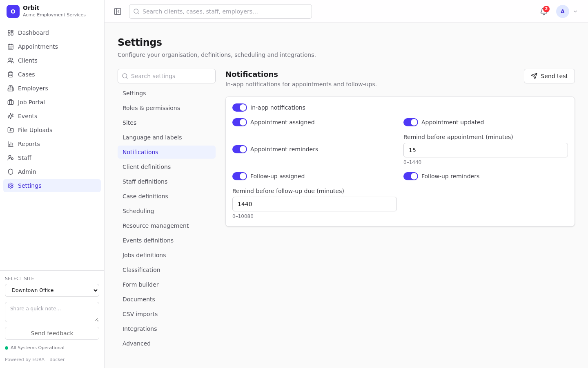Click the Cases clipboard icon
The height and width of the screenshot is (368, 588).
11,74
